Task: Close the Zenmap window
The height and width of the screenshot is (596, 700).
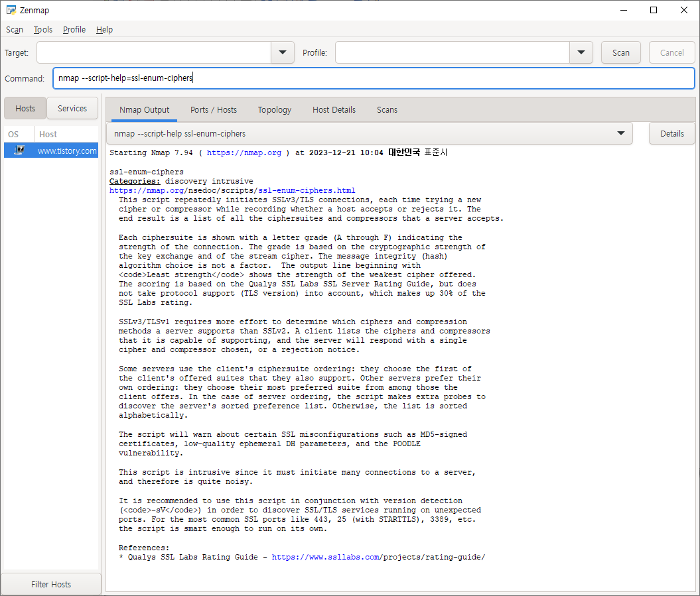Action: [684, 10]
